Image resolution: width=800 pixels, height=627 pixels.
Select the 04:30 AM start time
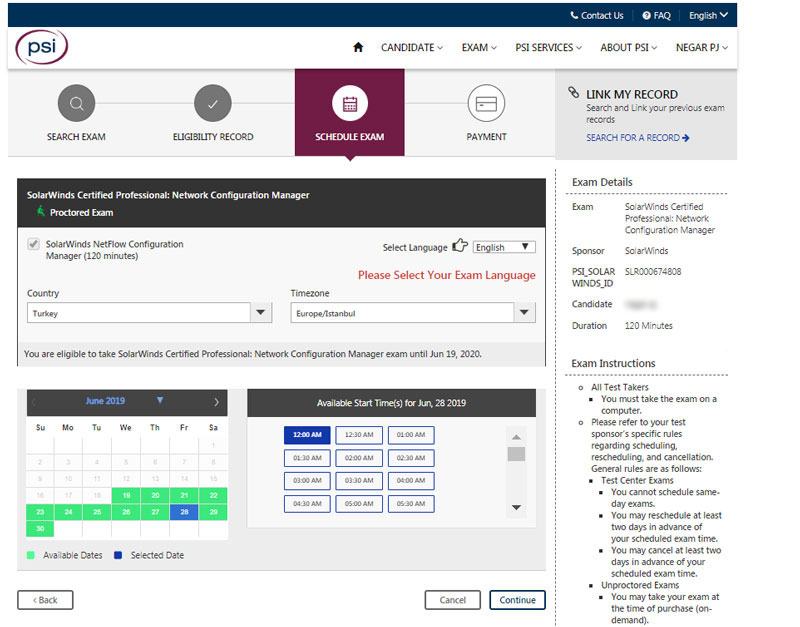[x=307, y=504]
